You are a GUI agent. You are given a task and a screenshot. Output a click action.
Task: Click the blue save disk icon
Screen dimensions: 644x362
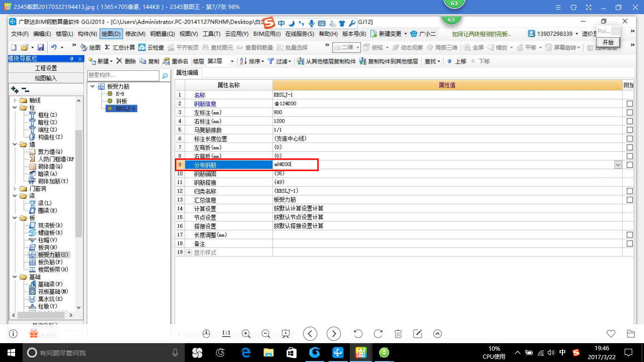click(x=41, y=48)
